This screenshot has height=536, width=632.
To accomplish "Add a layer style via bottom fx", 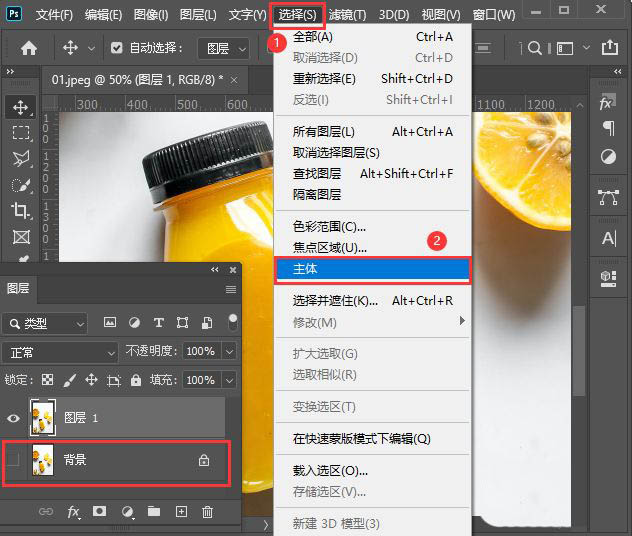I will pos(73,511).
